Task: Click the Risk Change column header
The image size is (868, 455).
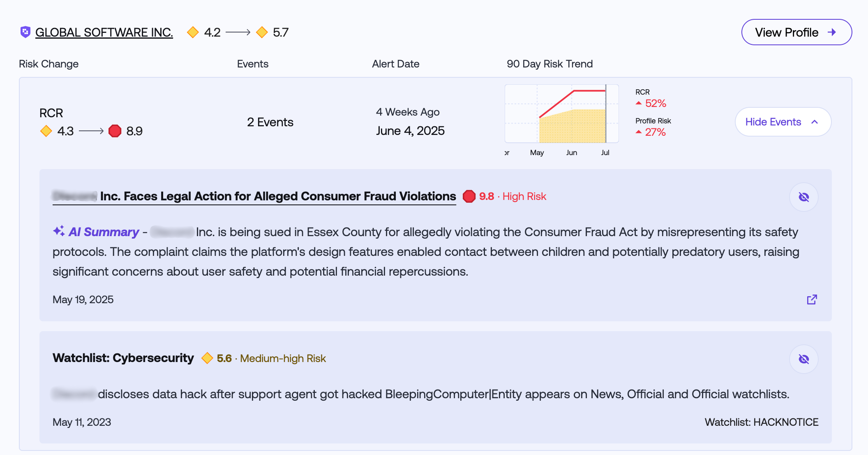Action: click(48, 64)
